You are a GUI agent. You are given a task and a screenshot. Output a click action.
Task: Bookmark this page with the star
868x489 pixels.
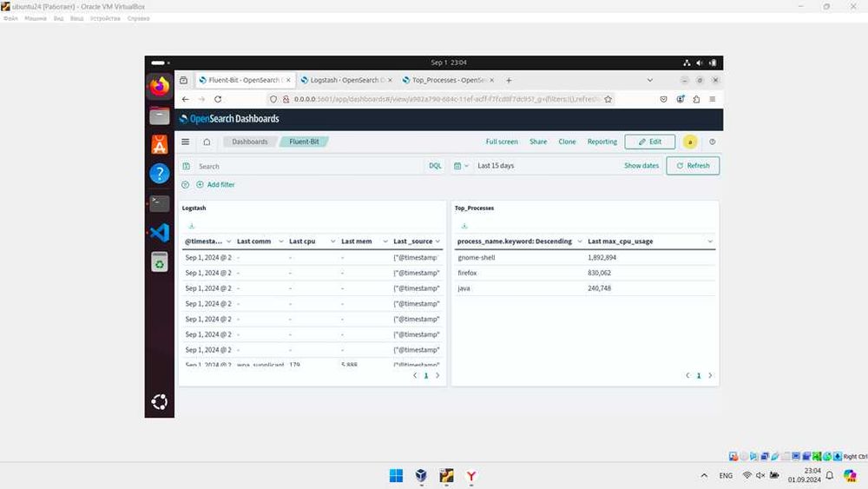coord(608,99)
